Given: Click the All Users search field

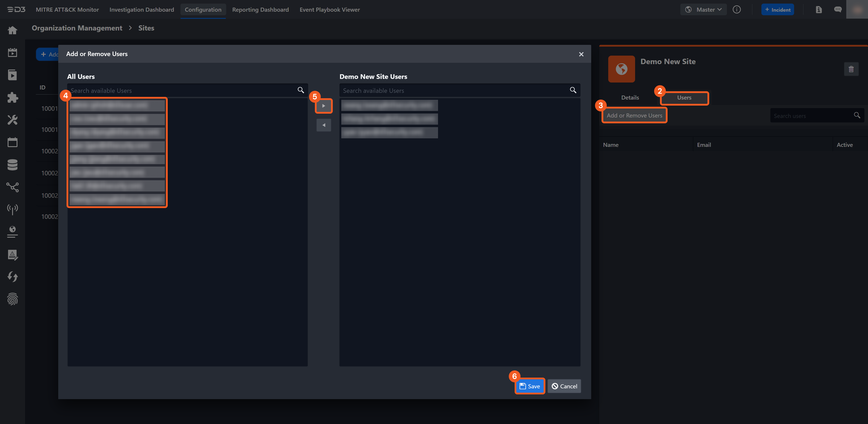Looking at the screenshot, I should point(182,90).
